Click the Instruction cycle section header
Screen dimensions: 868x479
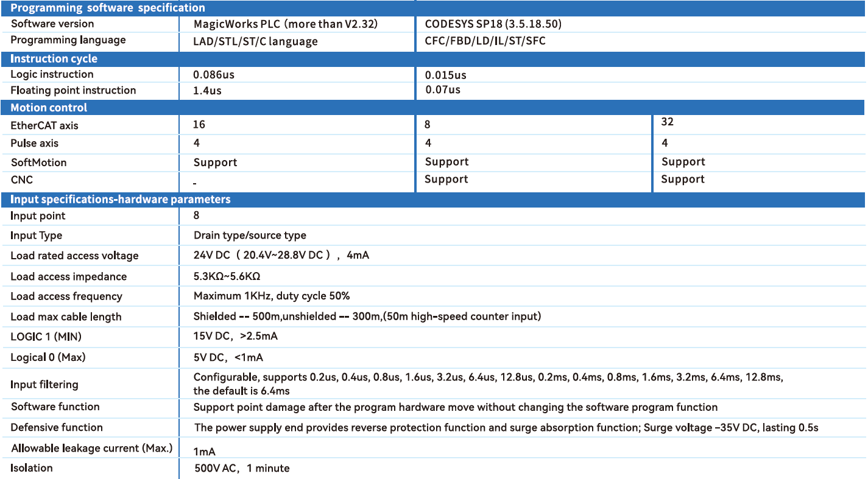coord(54,59)
